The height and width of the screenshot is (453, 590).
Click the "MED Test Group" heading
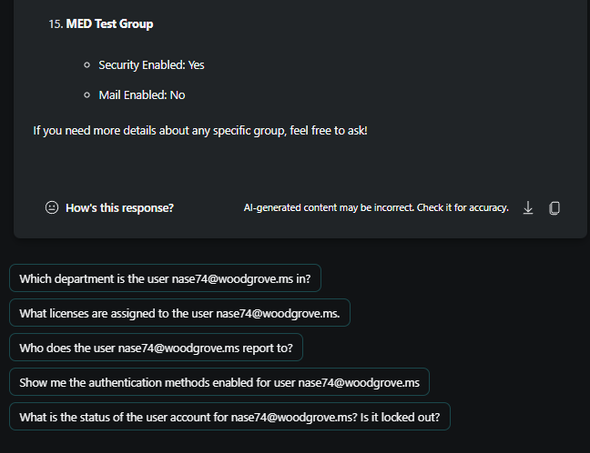click(109, 24)
